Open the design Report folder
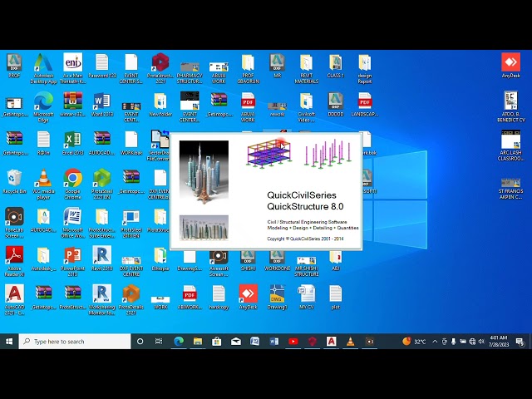Screen dimensions: 532x399 point(365,68)
